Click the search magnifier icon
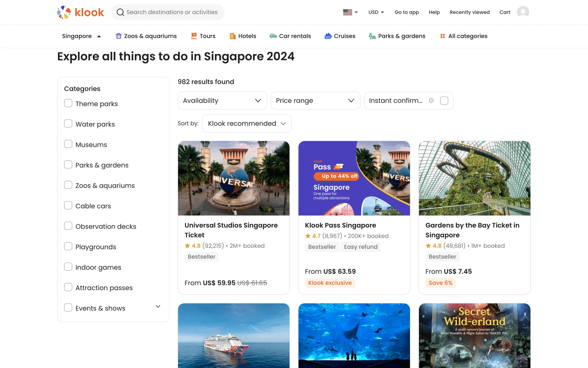Screen dimensions: 588x368 click(120, 12)
